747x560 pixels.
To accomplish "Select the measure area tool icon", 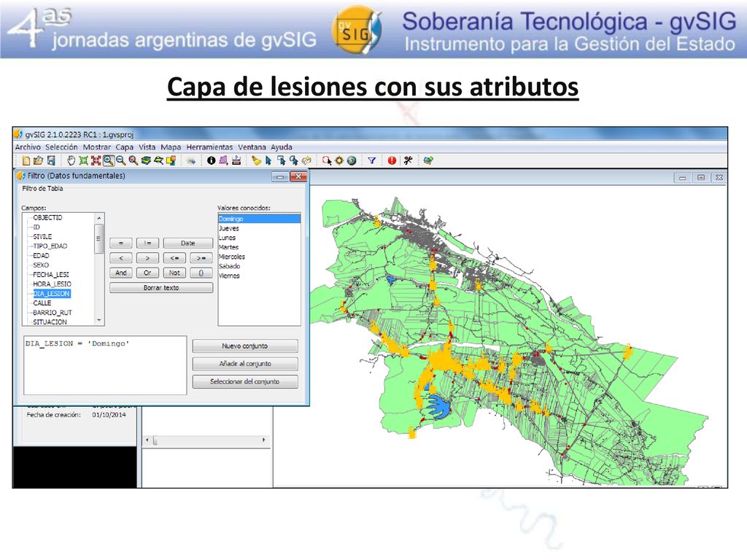I will click(x=223, y=160).
